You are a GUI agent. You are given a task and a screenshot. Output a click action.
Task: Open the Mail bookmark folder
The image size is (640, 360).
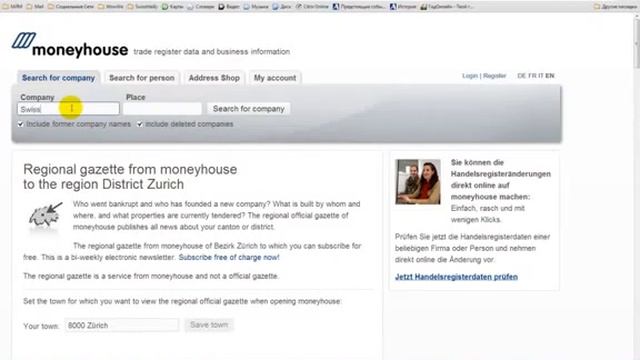[x=36, y=7]
